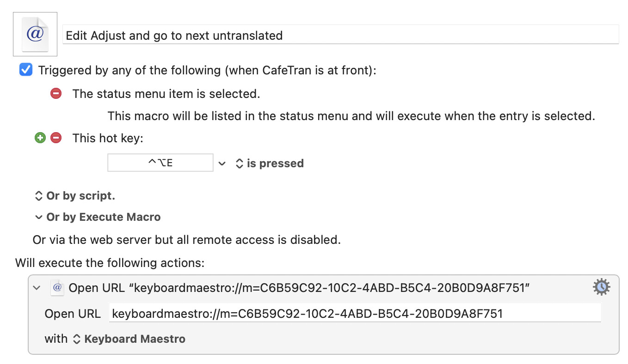Choose the application in 'with Keyboard Maestro' popup
Image resolution: width=628 pixels, height=364 pixels.
coord(129,339)
